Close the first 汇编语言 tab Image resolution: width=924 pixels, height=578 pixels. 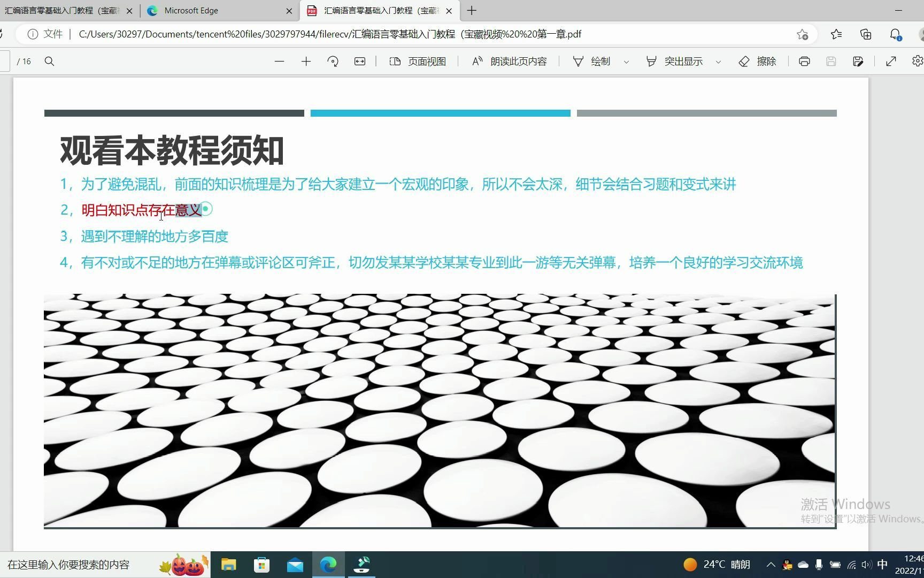pos(129,11)
